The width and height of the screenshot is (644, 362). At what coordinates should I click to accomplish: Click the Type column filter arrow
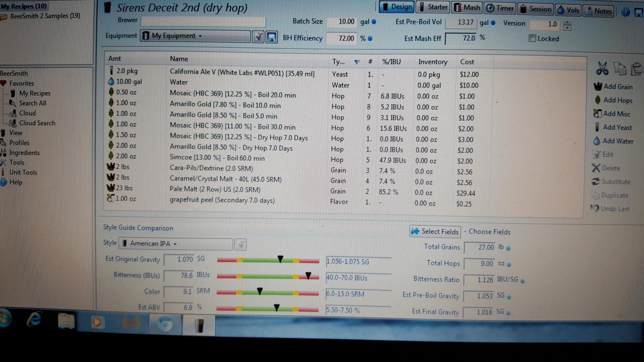point(357,62)
